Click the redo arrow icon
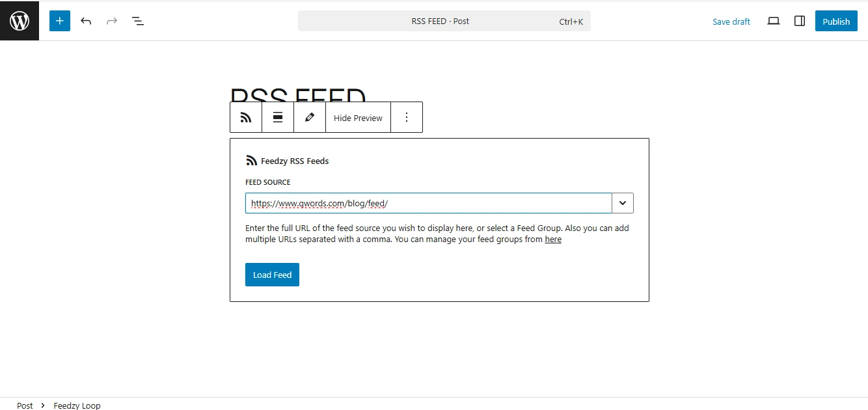This screenshot has width=868, height=410. click(x=112, y=21)
